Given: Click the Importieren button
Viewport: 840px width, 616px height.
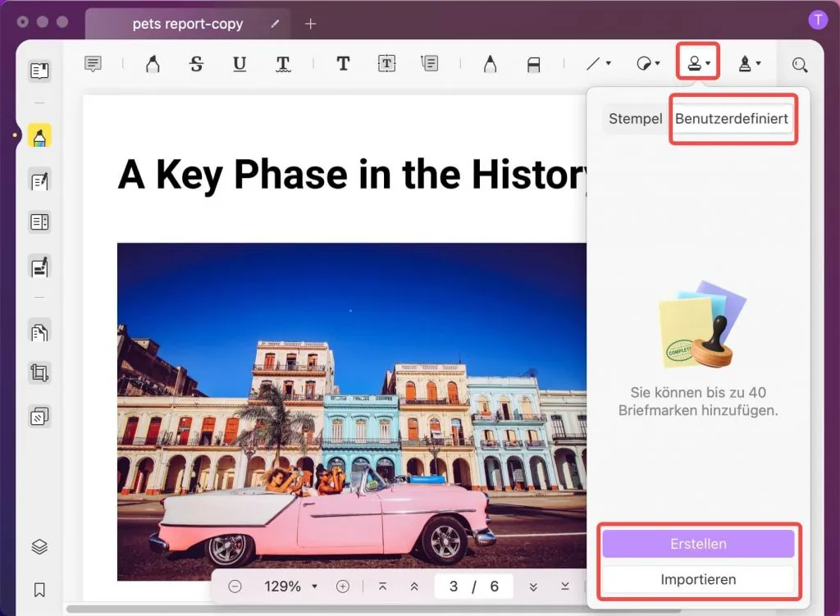Looking at the screenshot, I should click(698, 579).
